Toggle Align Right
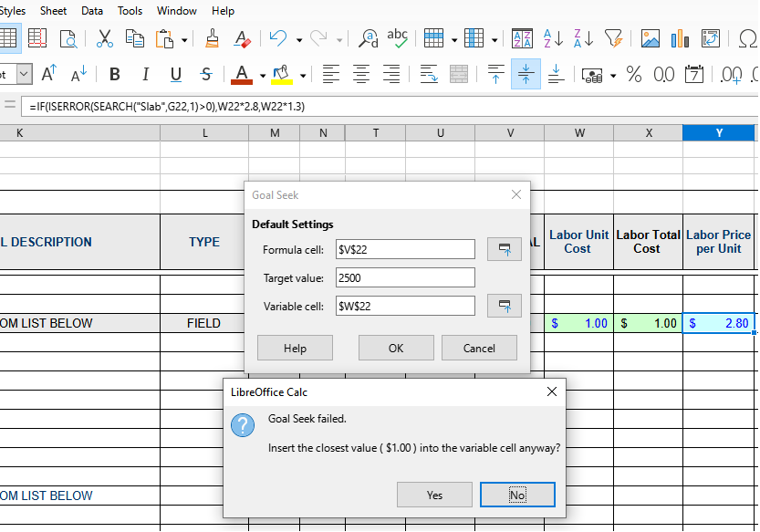Image resolution: width=760 pixels, height=532 pixels. [391, 74]
